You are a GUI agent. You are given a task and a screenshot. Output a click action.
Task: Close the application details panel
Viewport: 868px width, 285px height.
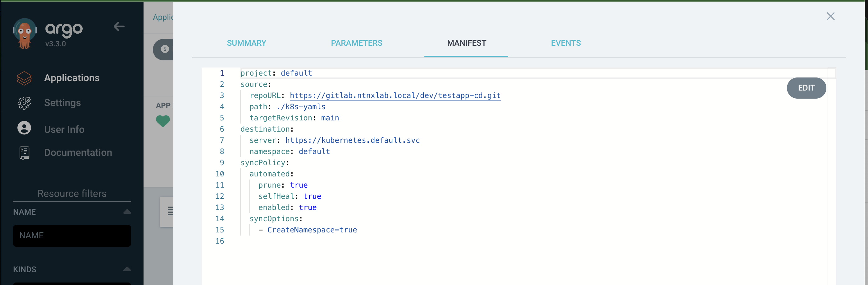point(830,16)
